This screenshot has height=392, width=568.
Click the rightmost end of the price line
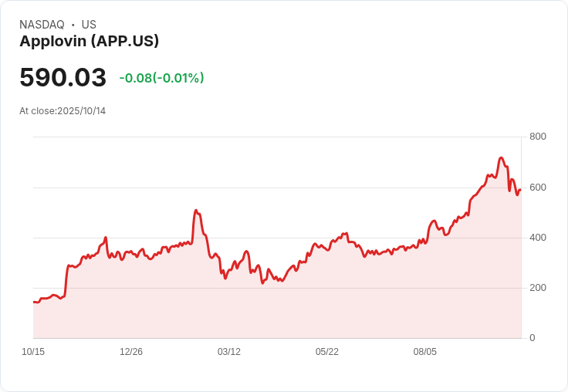[x=520, y=190]
